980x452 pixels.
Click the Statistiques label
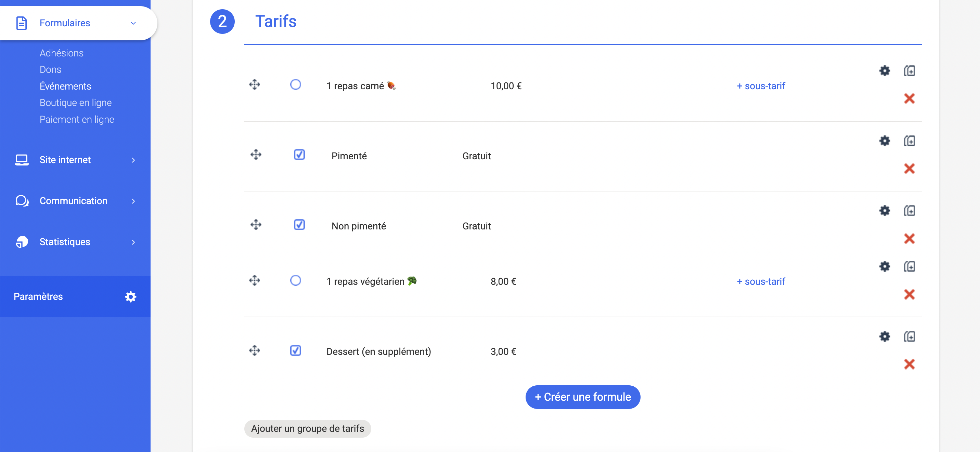[x=65, y=242]
